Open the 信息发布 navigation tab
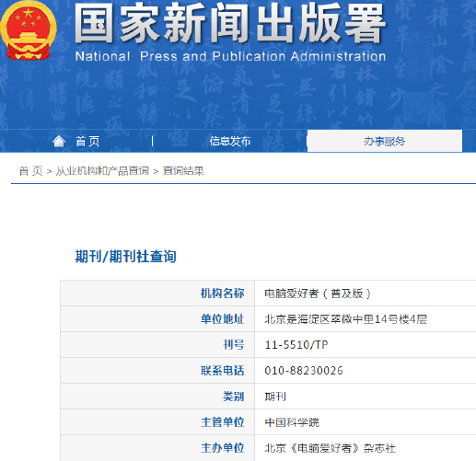The image size is (476, 461). [230, 141]
